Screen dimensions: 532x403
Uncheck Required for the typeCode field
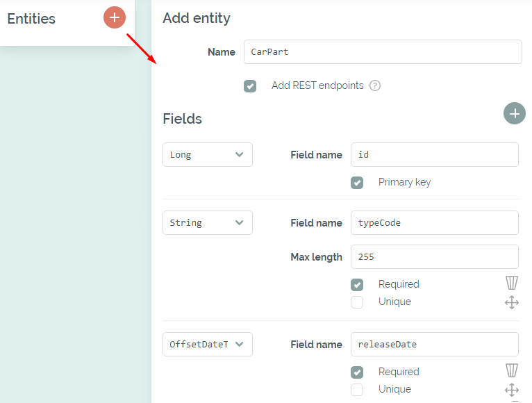pos(357,284)
